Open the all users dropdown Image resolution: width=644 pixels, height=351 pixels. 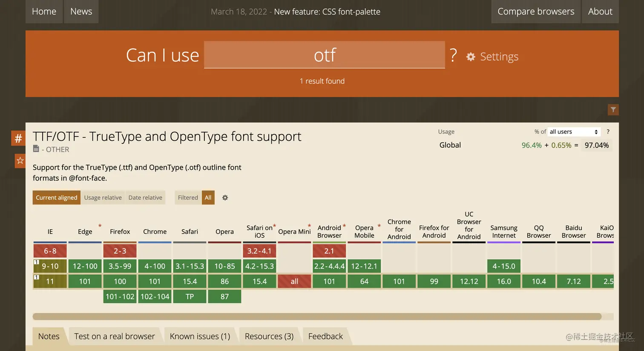pyautogui.click(x=574, y=132)
